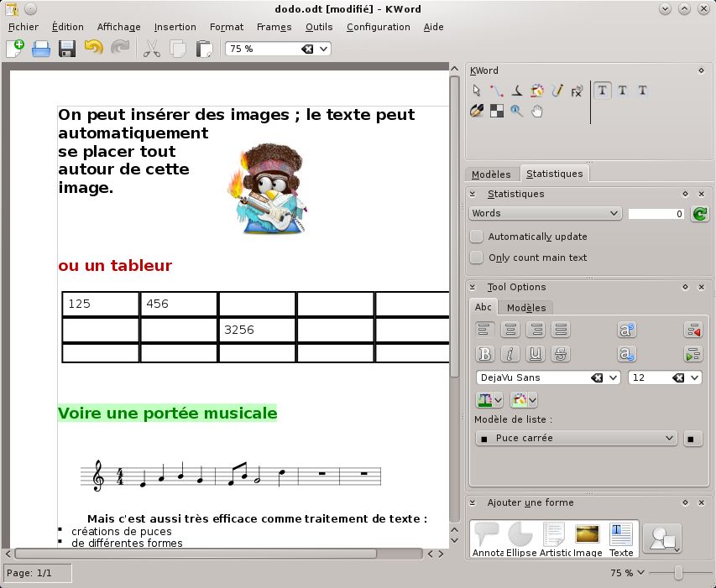Activate the hand pan tool
The width and height of the screenshot is (716, 588).
[x=537, y=111]
